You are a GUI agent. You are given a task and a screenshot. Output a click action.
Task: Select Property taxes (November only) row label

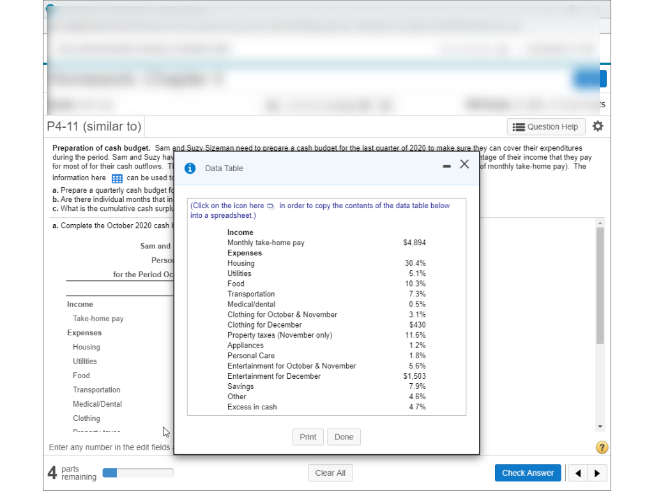pyautogui.click(x=279, y=335)
